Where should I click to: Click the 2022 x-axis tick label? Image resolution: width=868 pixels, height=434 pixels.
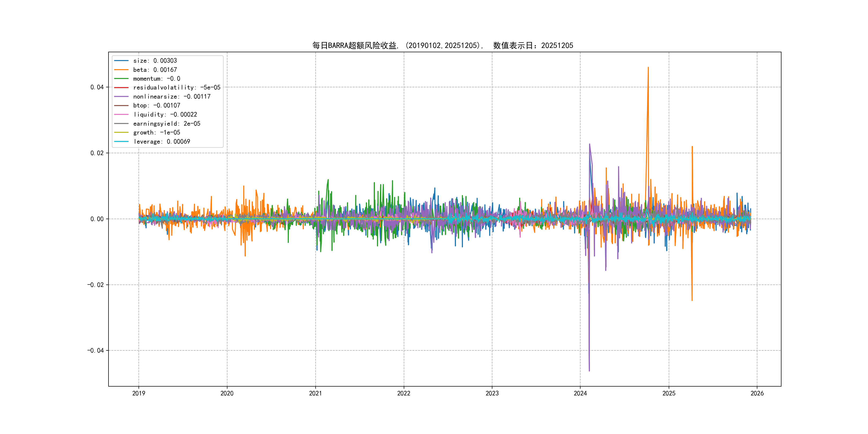[404, 393]
